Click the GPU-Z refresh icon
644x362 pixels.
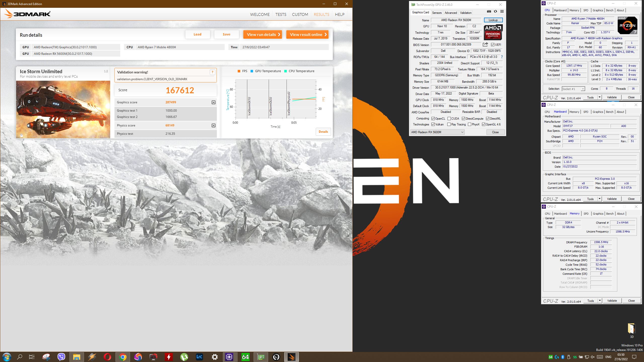tap(495, 11)
